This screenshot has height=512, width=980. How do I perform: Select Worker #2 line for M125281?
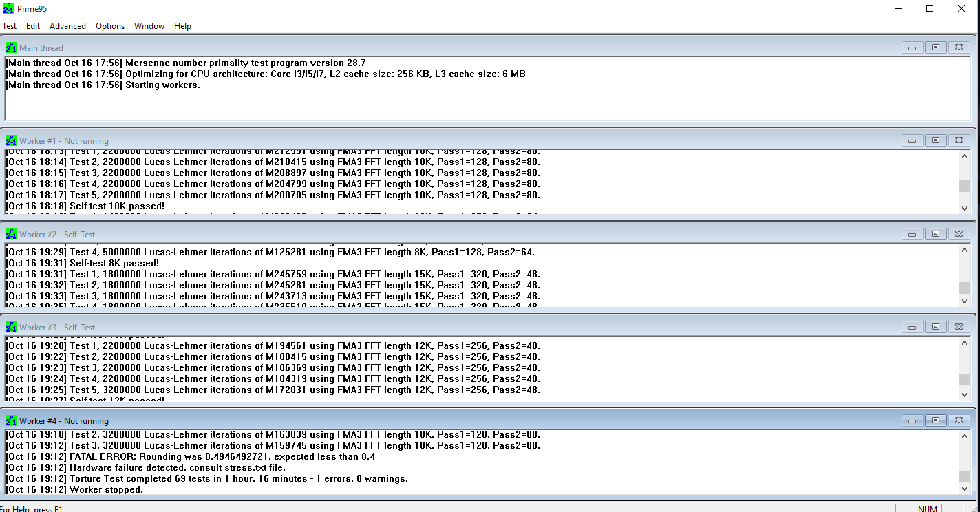[270, 252]
